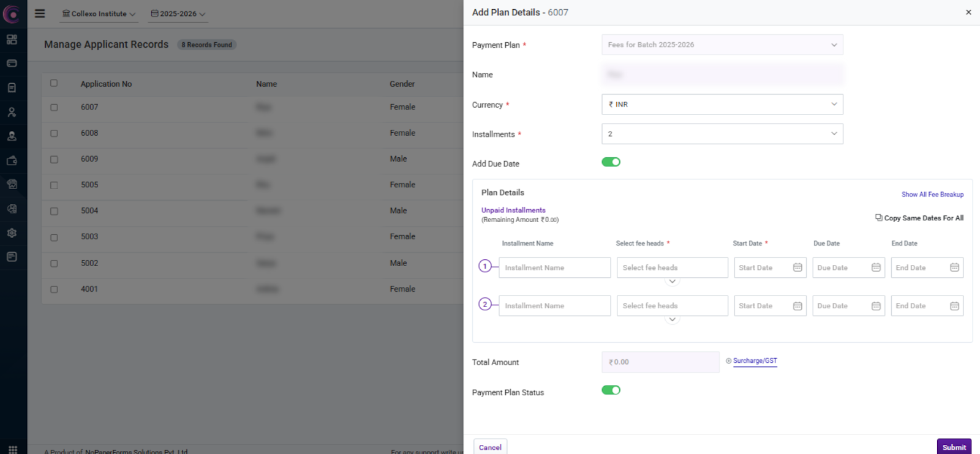Viewport: 980px width, 454px height.
Task: Open the Surcharge/GST link
Action: (755, 361)
